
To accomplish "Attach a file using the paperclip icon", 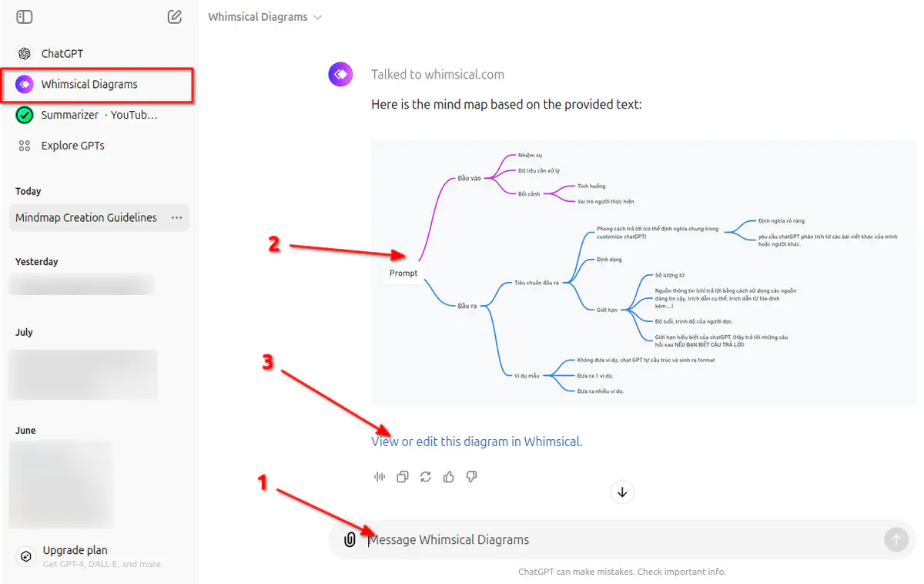I will coord(350,539).
